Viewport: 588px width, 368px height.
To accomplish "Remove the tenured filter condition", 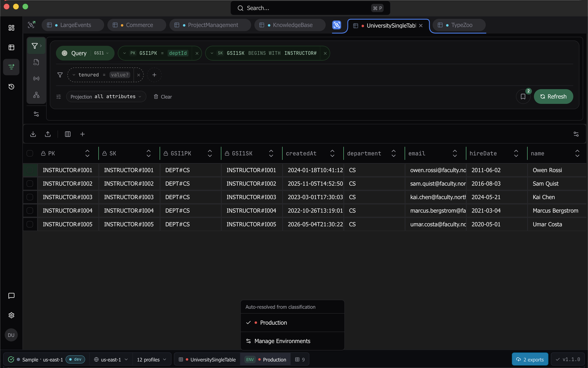I will click(138, 75).
